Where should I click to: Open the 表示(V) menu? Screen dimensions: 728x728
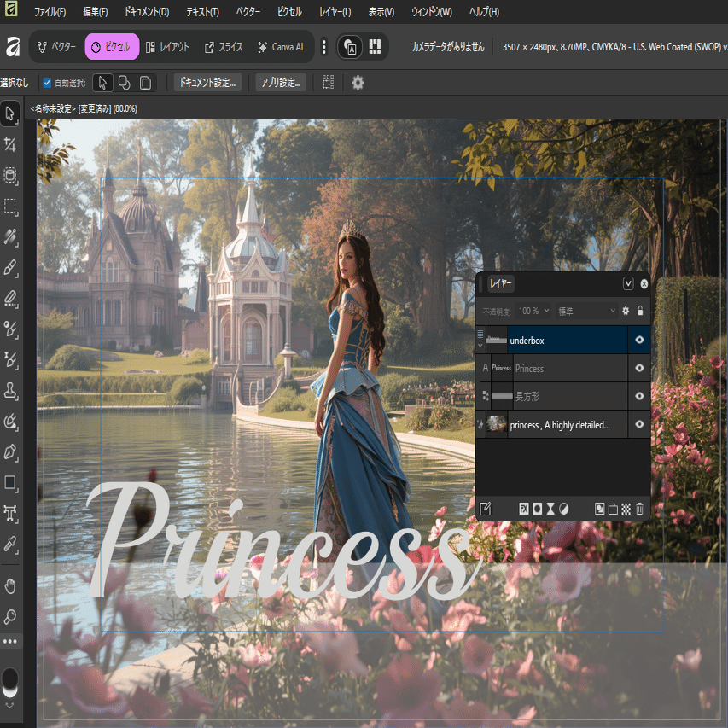point(381,12)
